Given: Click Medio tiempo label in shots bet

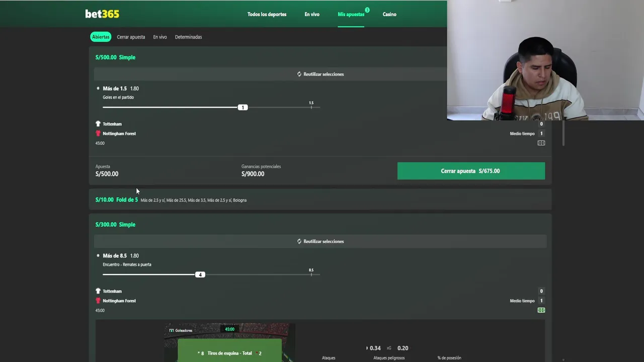Looking at the screenshot, I should pos(522,301).
